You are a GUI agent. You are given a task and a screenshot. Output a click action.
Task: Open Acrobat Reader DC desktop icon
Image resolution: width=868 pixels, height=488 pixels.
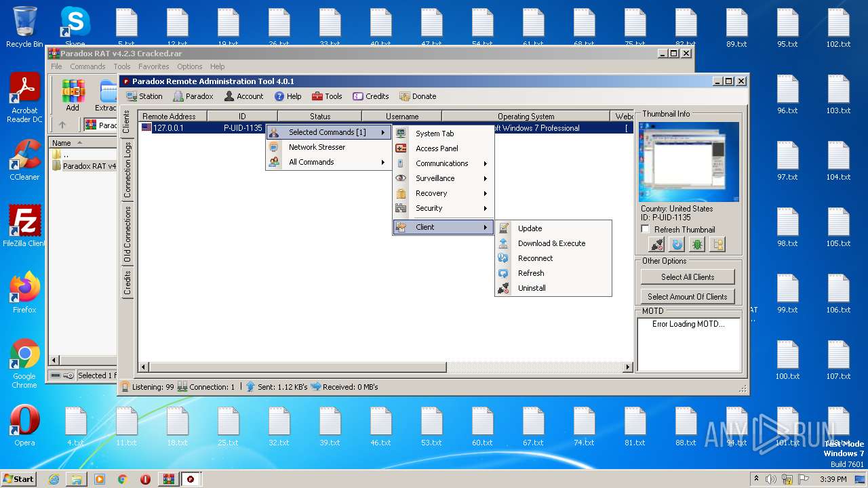[x=24, y=98]
